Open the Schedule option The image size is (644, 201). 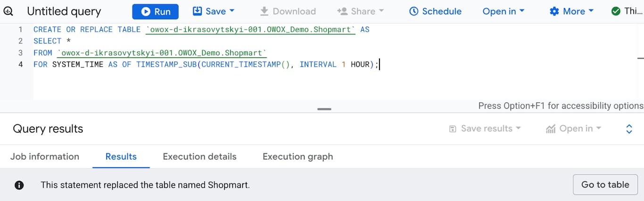[x=435, y=11]
